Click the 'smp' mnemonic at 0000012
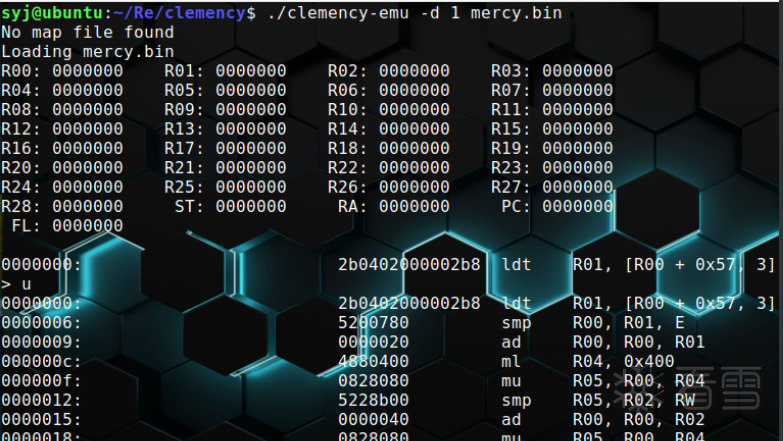The height and width of the screenshot is (441, 783). [516, 401]
